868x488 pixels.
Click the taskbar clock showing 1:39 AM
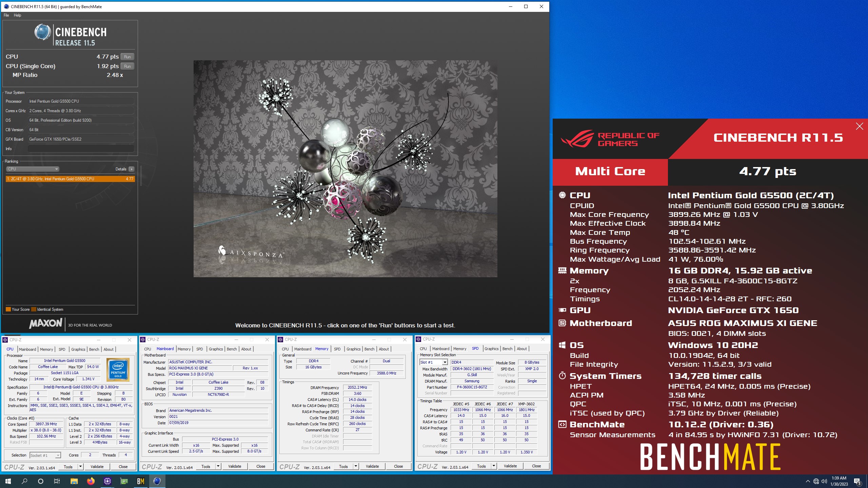click(839, 481)
